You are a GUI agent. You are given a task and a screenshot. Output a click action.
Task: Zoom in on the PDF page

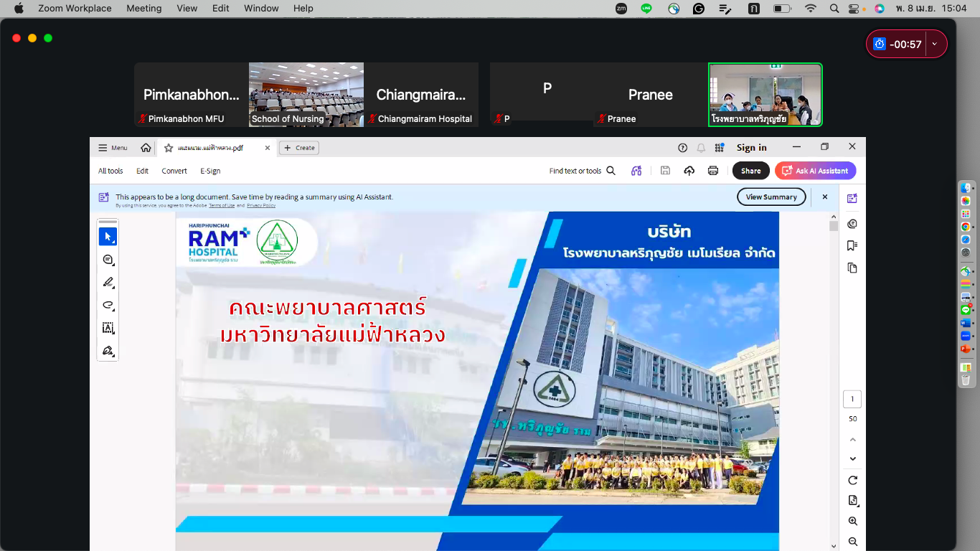[852, 521]
